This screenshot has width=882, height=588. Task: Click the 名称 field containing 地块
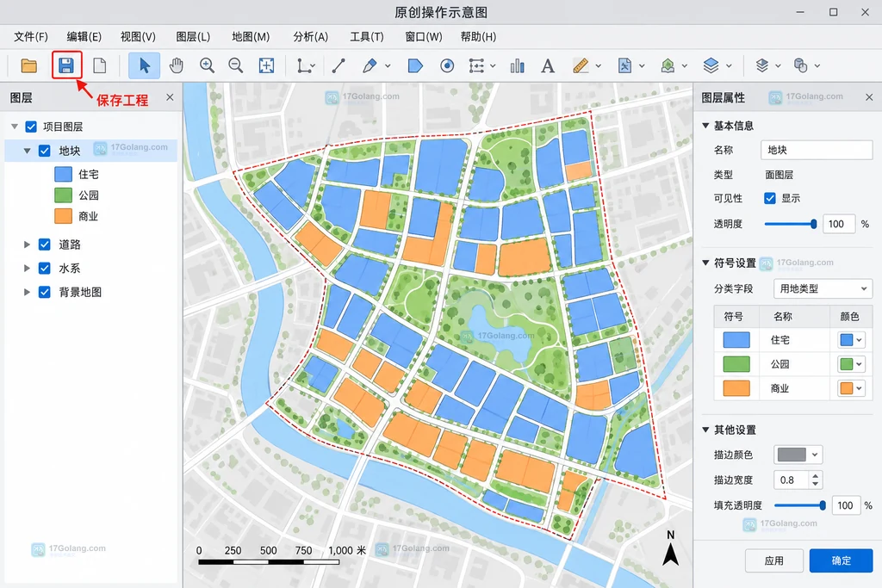[817, 150]
